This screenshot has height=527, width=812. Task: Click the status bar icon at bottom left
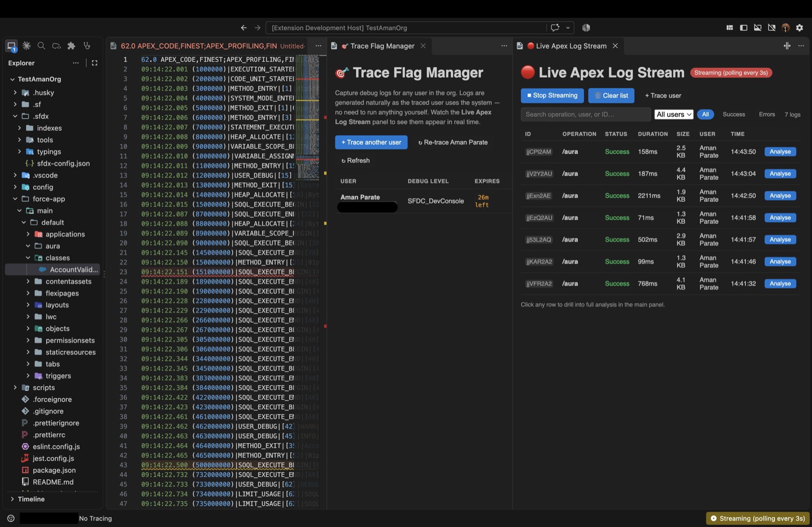pos(11,518)
